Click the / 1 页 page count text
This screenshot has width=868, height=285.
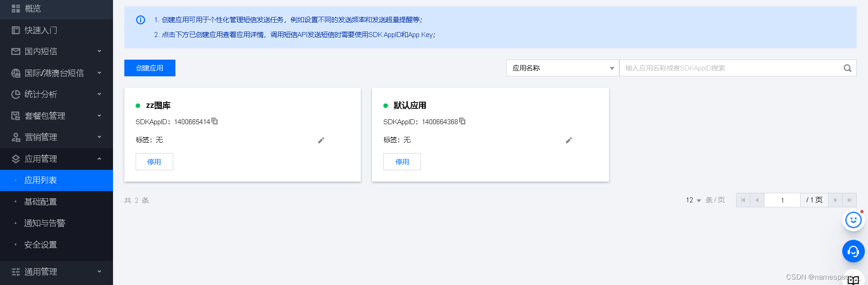814,200
